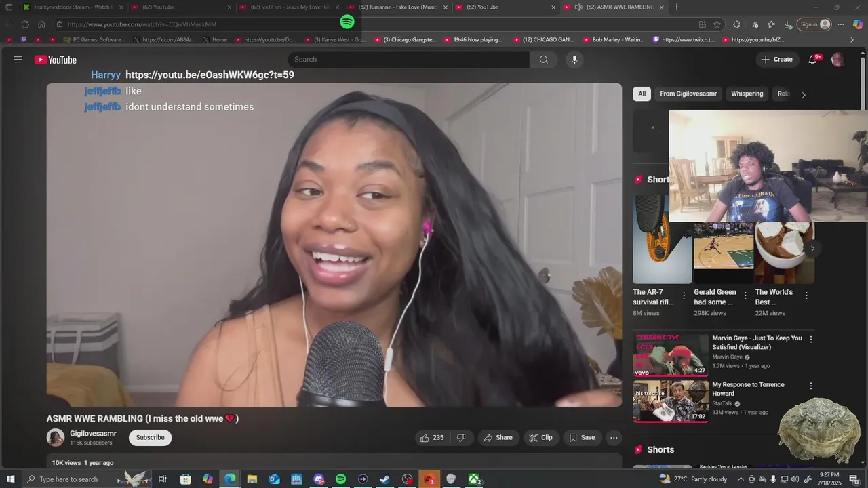868x488 pixels.
Task: Open options for Terrence Howard video
Action: (x=811, y=386)
